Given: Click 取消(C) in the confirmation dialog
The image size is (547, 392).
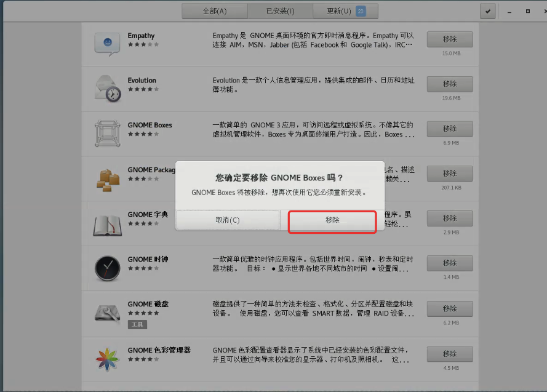Looking at the screenshot, I should click(228, 220).
